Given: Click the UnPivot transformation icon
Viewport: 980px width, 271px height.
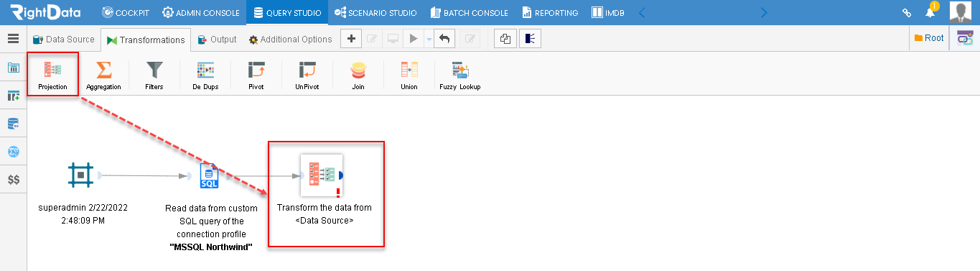Looking at the screenshot, I should tap(307, 70).
